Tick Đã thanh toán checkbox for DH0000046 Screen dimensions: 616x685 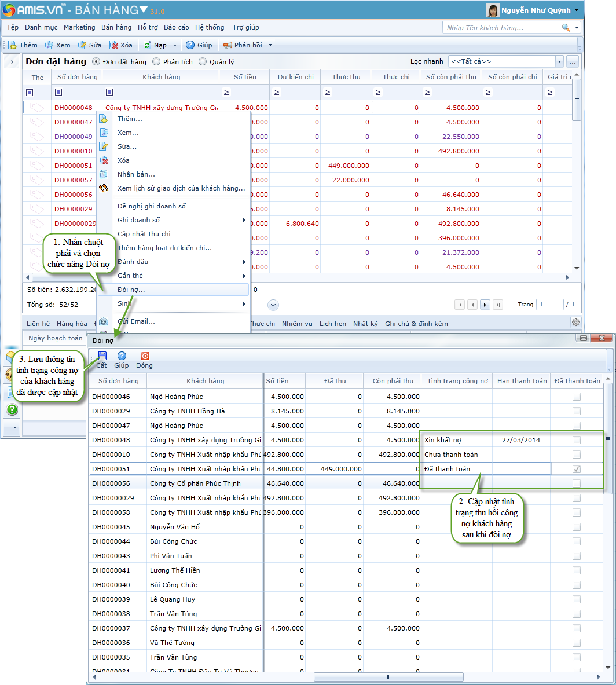[x=576, y=397]
